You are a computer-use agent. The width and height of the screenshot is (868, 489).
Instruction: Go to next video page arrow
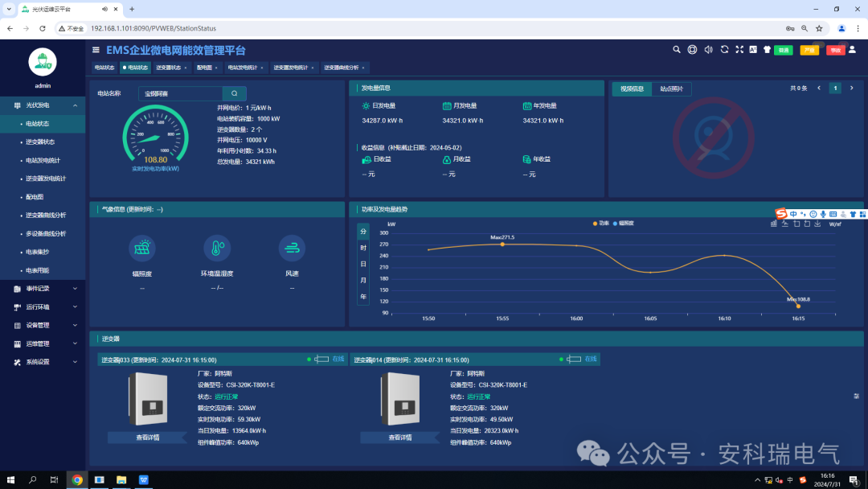851,88
